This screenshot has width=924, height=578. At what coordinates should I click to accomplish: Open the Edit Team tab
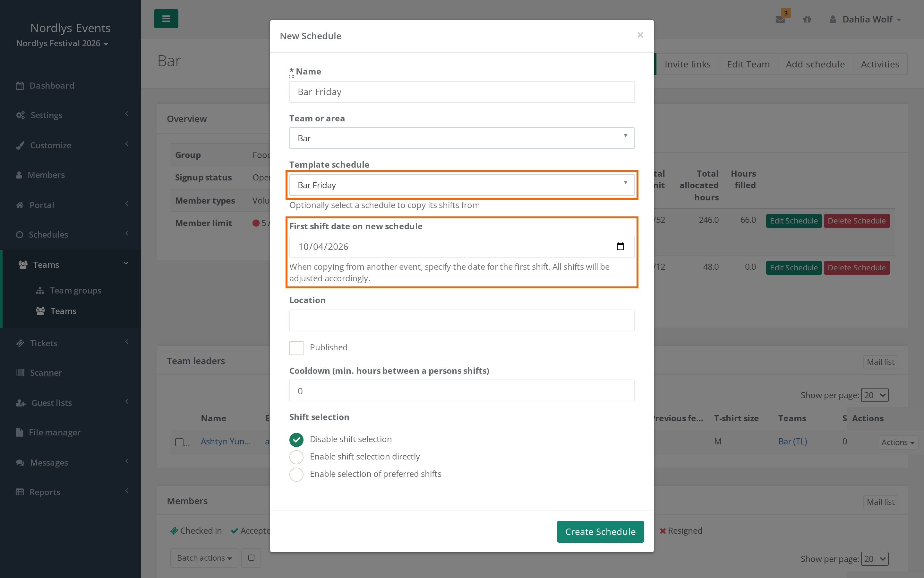coord(748,64)
